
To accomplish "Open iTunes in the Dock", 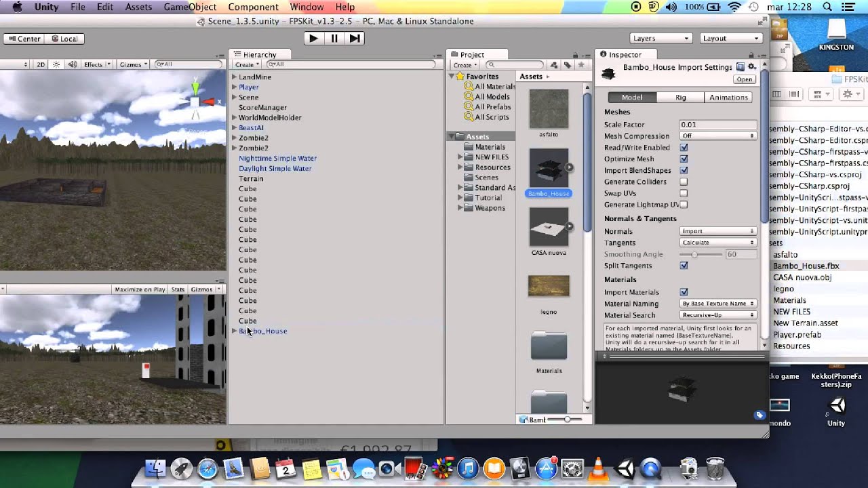I will 468,468.
